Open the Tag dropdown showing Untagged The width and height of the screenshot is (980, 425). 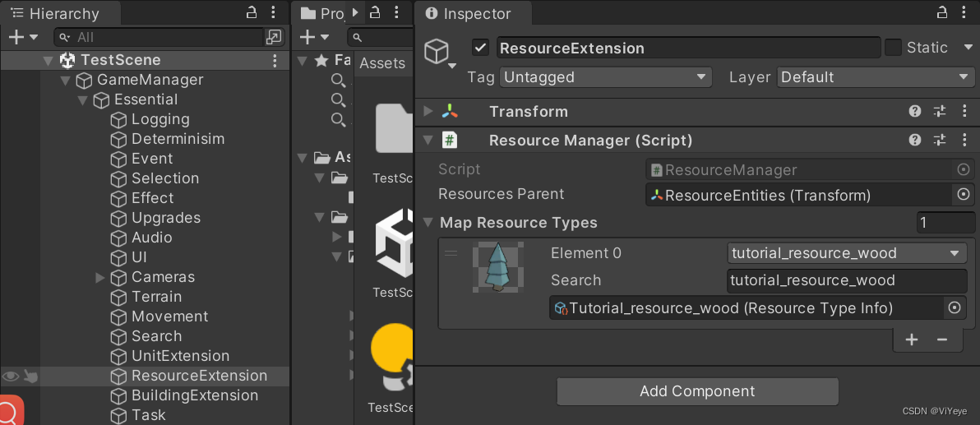click(x=605, y=77)
